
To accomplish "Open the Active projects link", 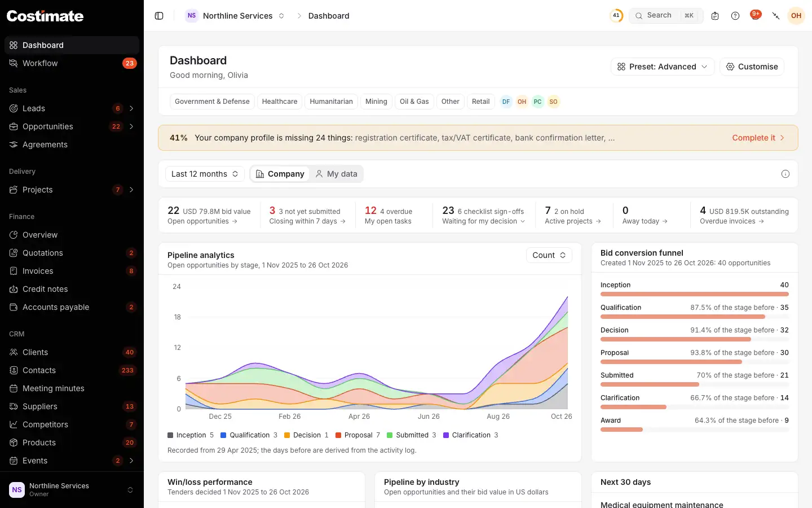I will (573, 221).
